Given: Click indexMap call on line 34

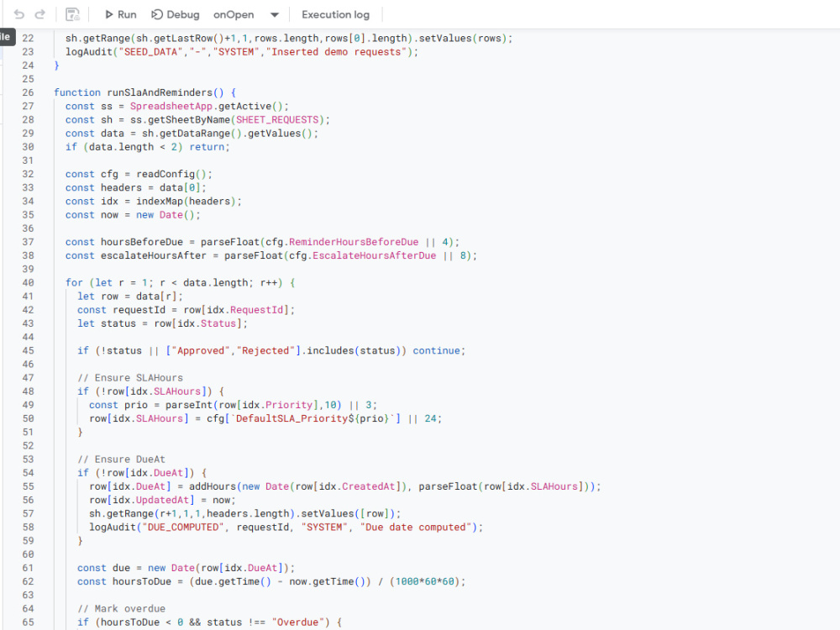Looking at the screenshot, I should pyautogui.click(x=160, y=202).
